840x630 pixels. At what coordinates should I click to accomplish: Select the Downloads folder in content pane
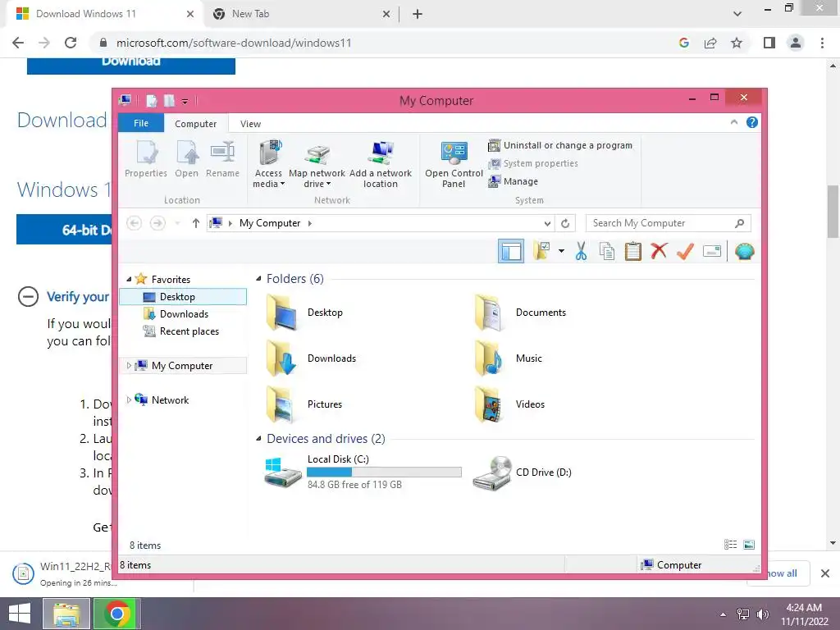click(312, 358)
